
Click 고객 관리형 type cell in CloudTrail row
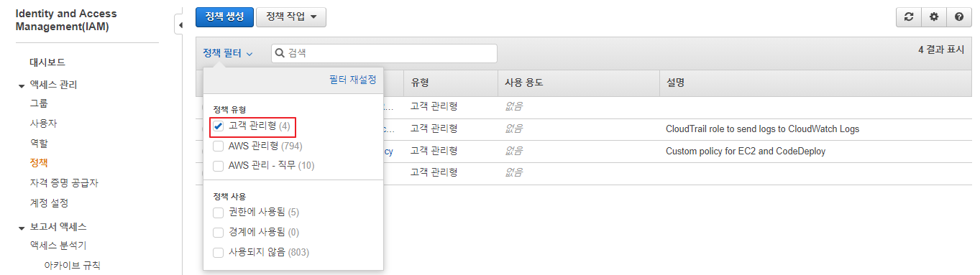tap(434, 129)
